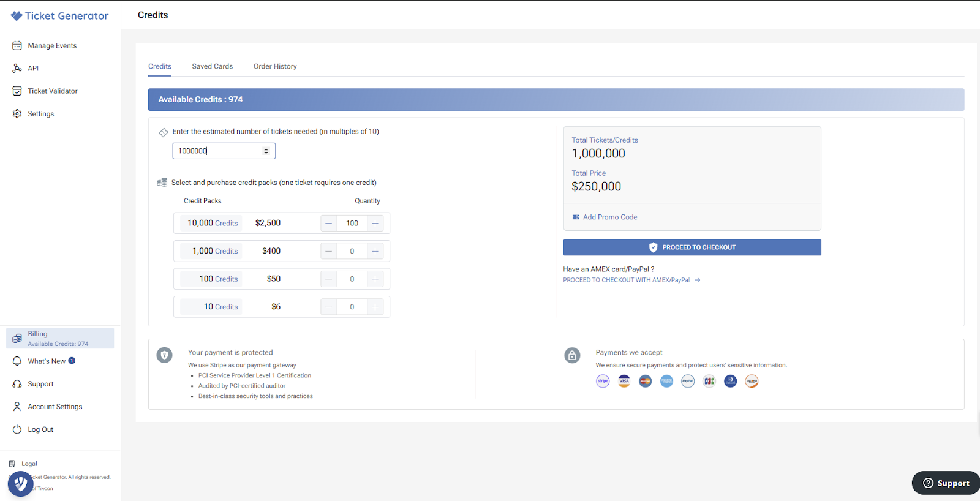The height and width of the screenshot is (501, 980).
Task: Click the API icon in sidebar
Action: (17, 69)
